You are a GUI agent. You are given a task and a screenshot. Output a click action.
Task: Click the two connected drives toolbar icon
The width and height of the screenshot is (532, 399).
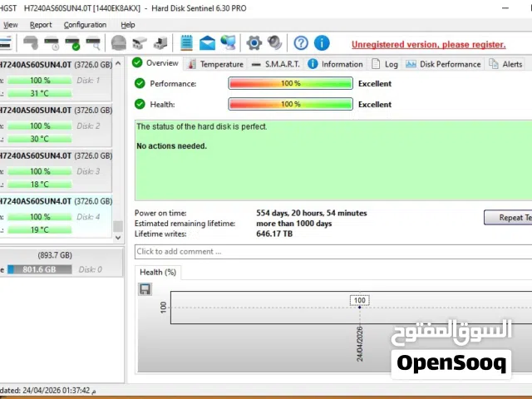click(140, 43)
